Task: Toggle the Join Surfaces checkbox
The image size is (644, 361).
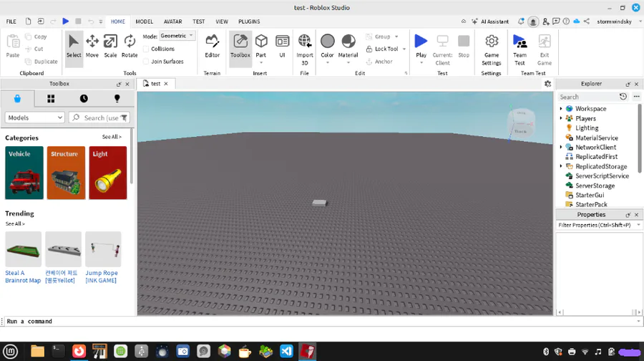Action: tap(146, 62)
